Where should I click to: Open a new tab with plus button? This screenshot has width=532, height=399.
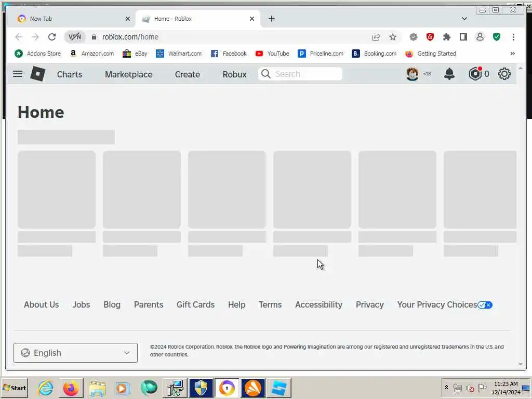coord(271,19)
